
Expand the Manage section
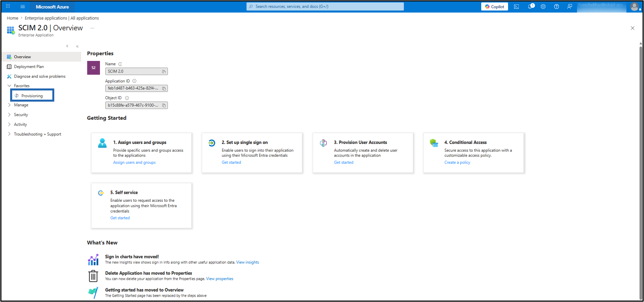[x=9, y=105]
